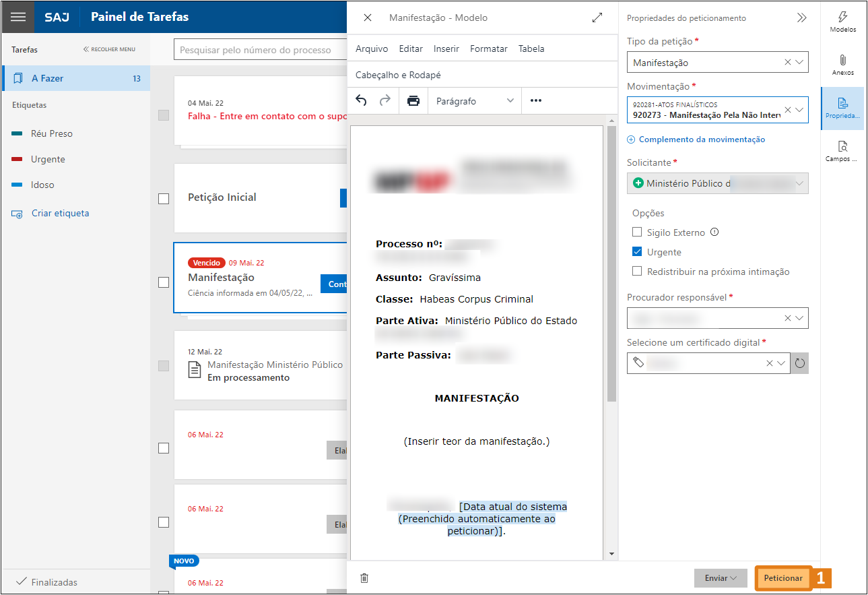The width and height of the screenshot is (868, 595).
Task: Refresh the digital certificate list
Action: (x=799, y=363)
